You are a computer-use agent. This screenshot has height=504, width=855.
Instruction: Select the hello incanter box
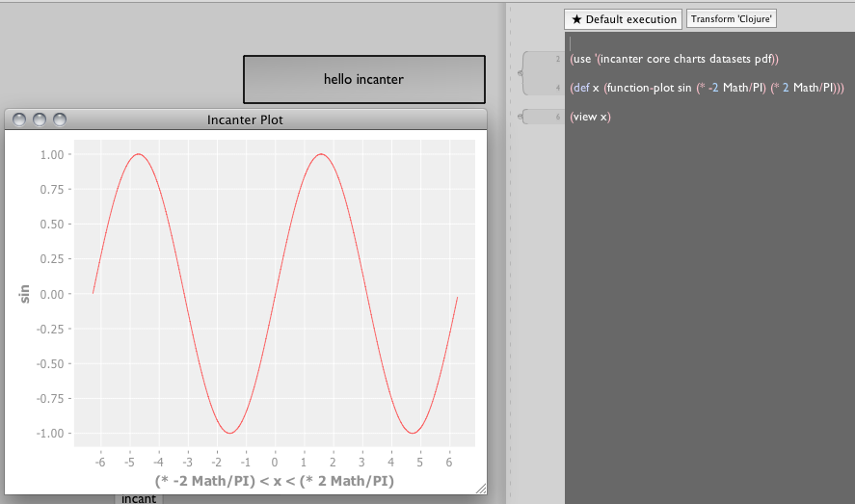pos(363,79)
